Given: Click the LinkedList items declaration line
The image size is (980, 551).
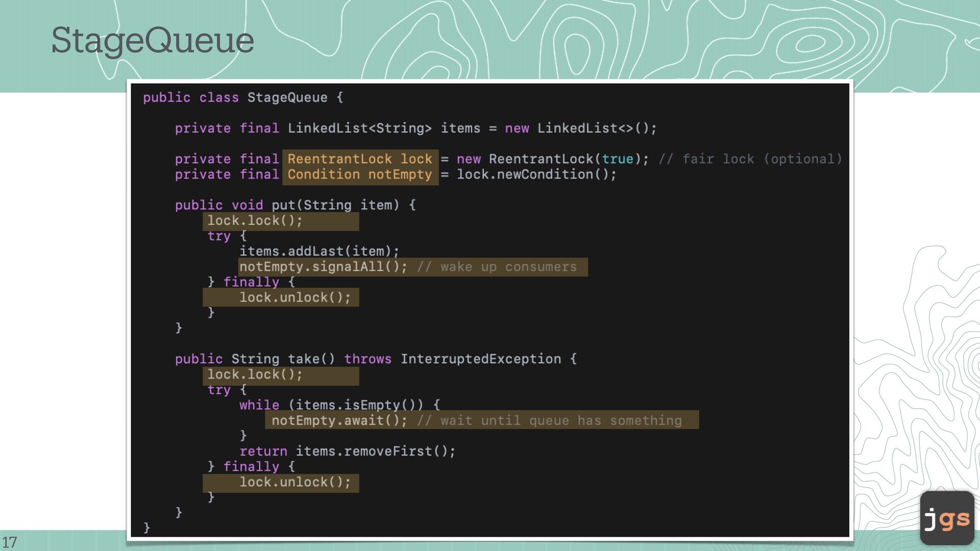Looking at the screenshot, I should (415, 128).
